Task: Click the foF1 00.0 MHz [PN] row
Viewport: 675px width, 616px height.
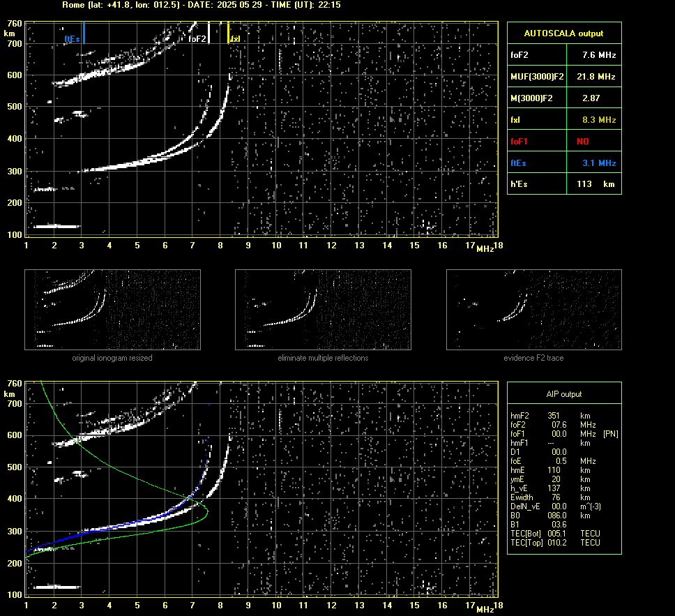Action: pyautogui.click(x=564, y=434)
